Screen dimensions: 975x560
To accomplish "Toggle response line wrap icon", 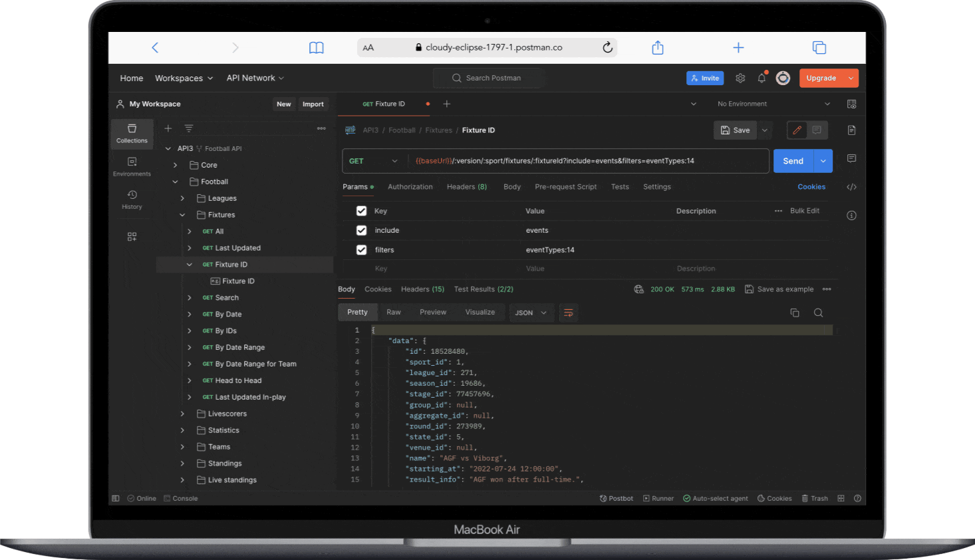I will 568,313.
